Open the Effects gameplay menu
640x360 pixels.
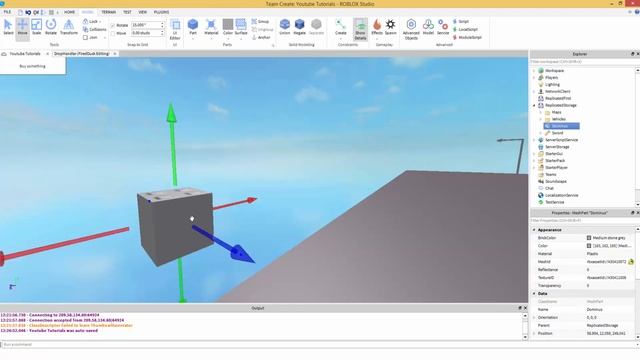pyautogui.click(x=377, y=27)
